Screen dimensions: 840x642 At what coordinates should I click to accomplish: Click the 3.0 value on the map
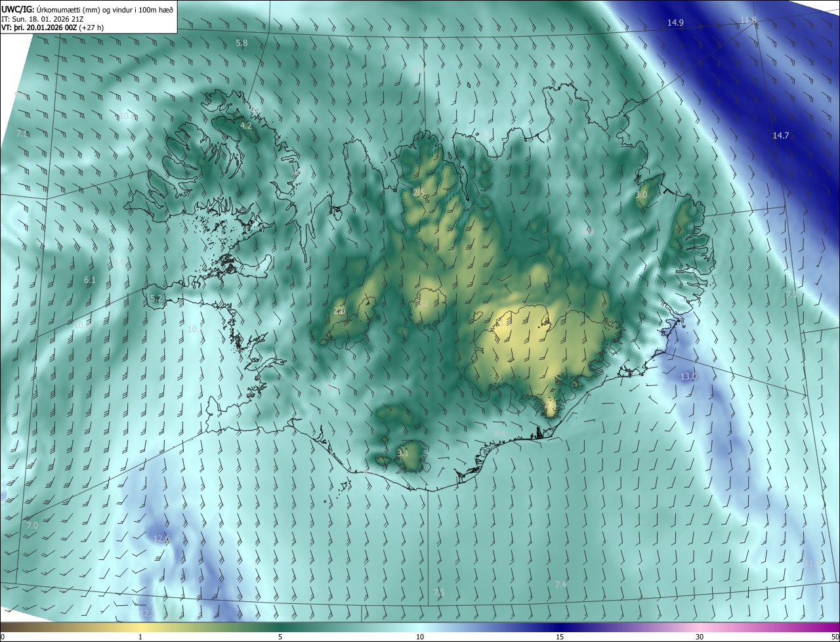tap(641, 195)
